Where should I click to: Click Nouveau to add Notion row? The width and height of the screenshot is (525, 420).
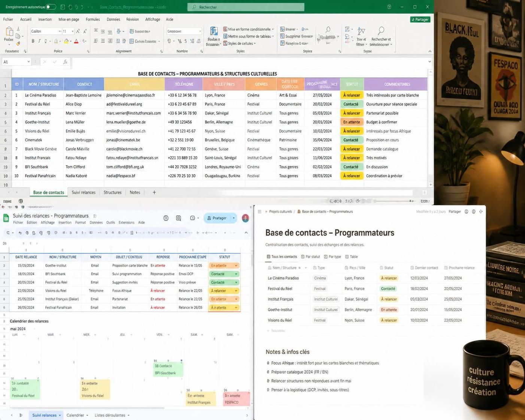tap(276, 331)
